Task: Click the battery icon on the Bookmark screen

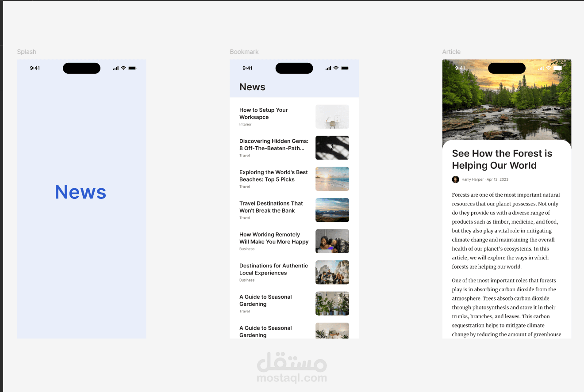Action: click(345, 68)
